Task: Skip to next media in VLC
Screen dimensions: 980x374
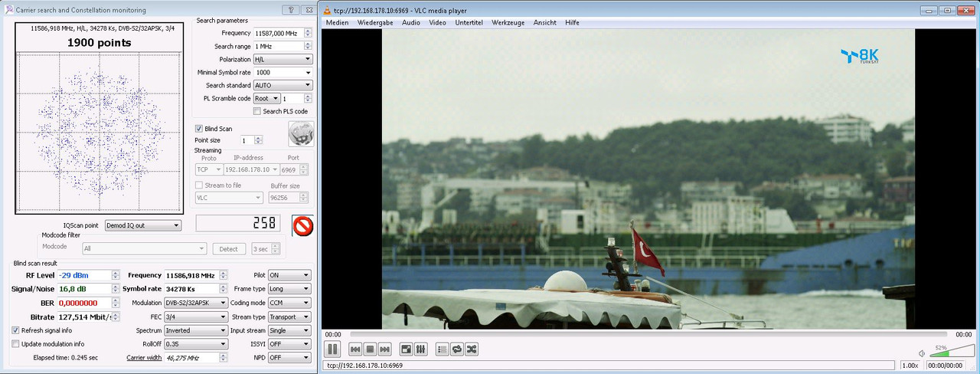Action: [385, 349]
